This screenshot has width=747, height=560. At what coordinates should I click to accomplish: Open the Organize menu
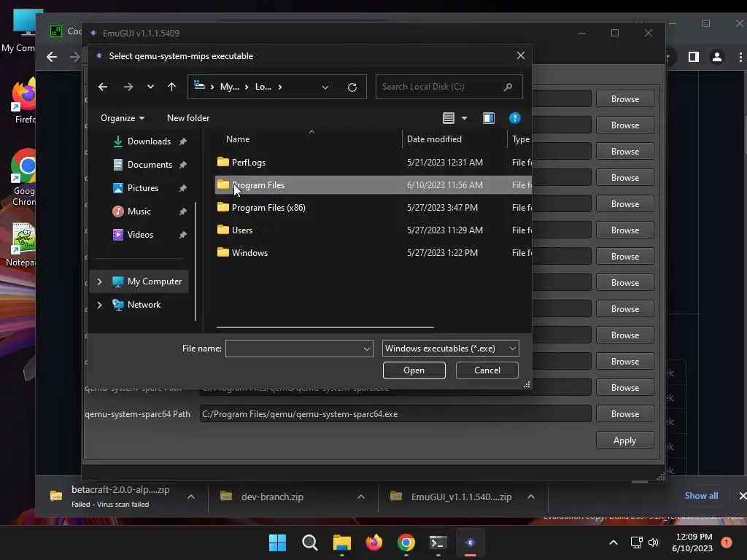click(123, 118)
